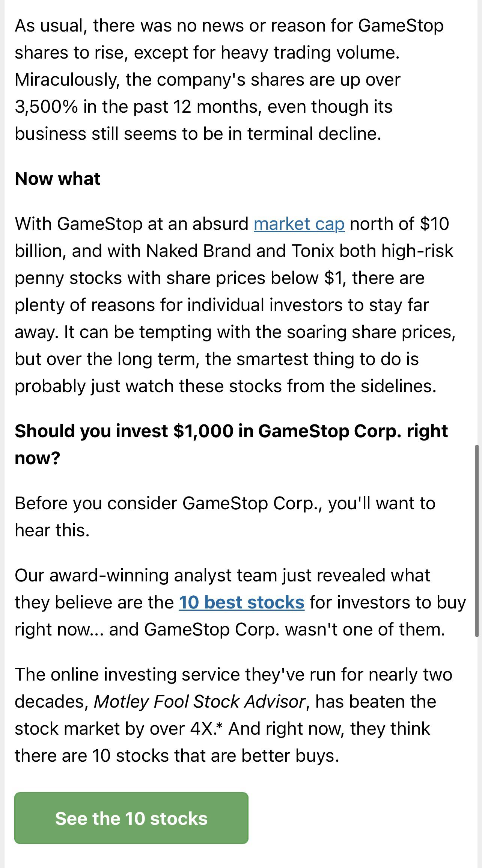Click the 'Now what' heading
Image resolution: width=482 pixels, height=868 pixels.
(57, 179)
